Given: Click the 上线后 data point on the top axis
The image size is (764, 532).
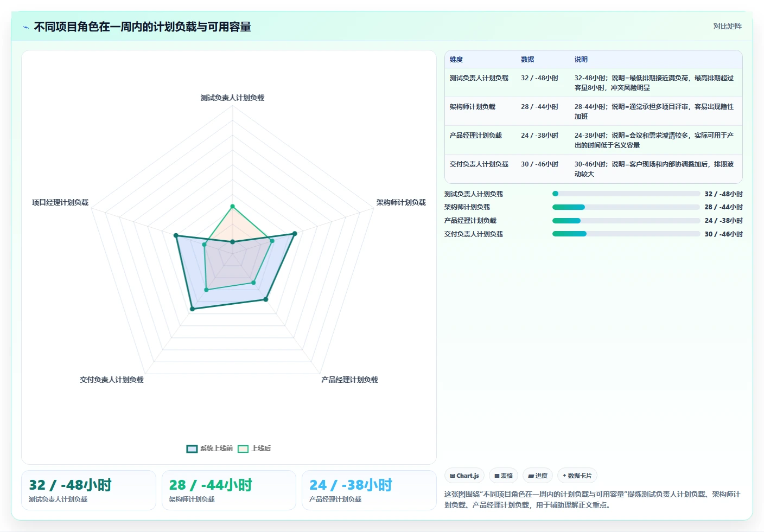Looking at the screenshot, I should [x=232, y=207].
